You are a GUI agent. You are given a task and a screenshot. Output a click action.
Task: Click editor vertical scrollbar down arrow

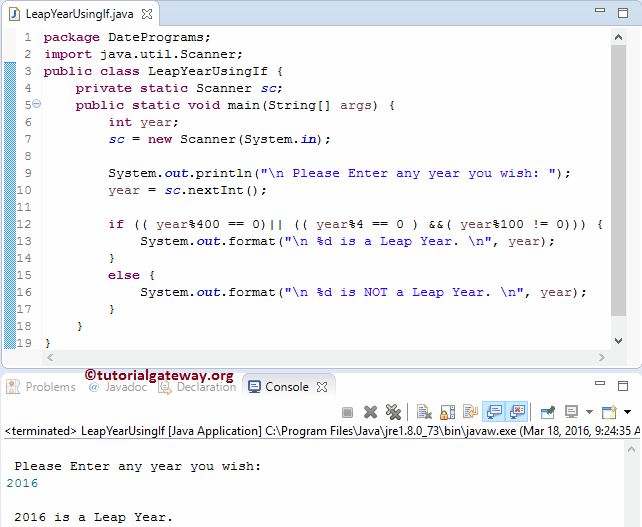click(x=618, y=341)
